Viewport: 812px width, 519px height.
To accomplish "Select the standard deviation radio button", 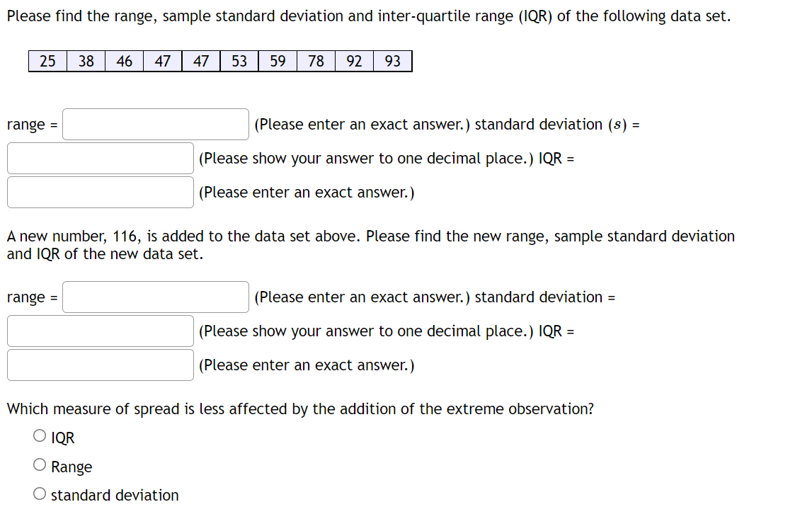I will (40, 493).
